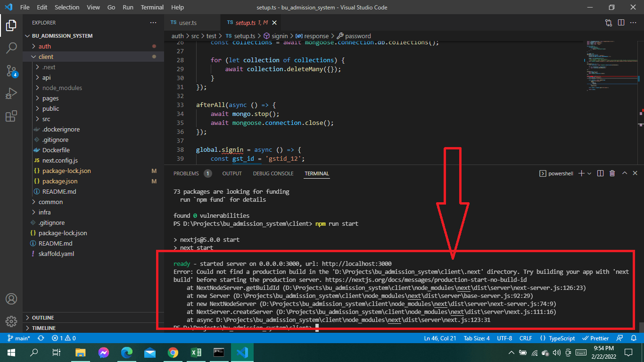Open the View menu
The height and width of the screenshot is (362, 644).
93,8
